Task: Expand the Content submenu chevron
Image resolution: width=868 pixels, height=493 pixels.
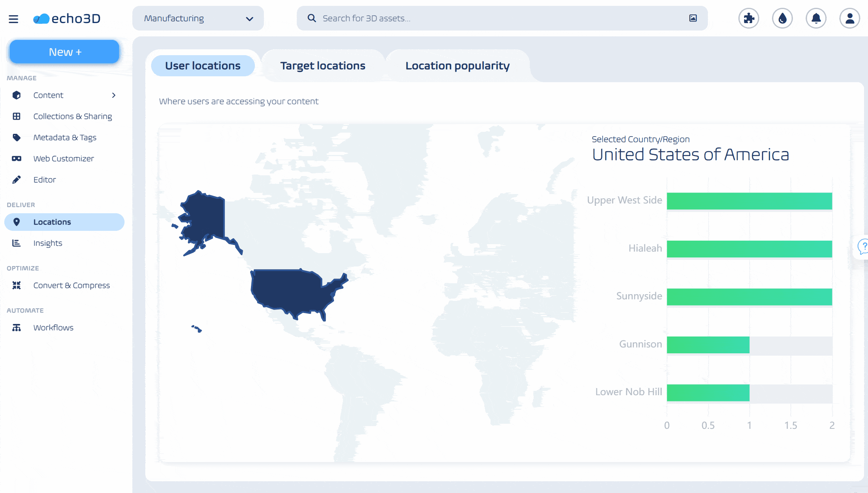Action: coord(114,95)
